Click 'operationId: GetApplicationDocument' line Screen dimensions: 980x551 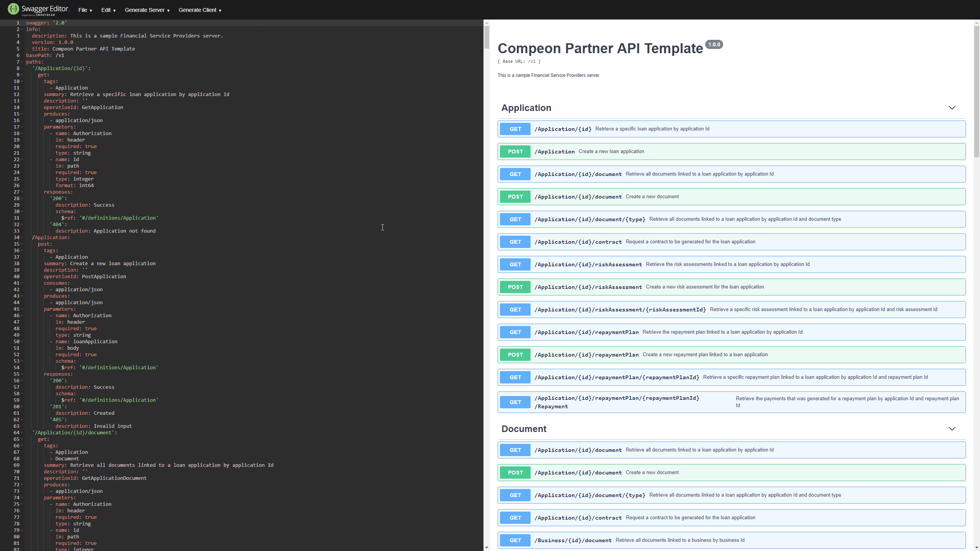point(95,478)
